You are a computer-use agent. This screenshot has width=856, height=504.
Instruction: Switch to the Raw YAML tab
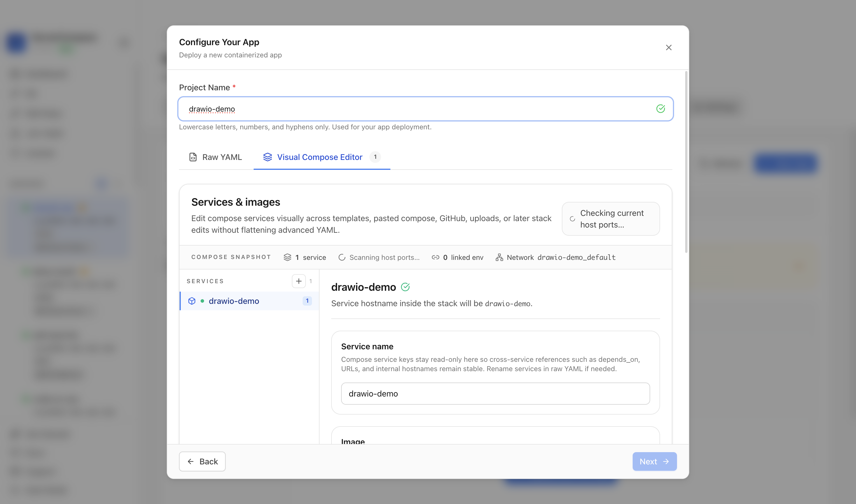point(215,157)
